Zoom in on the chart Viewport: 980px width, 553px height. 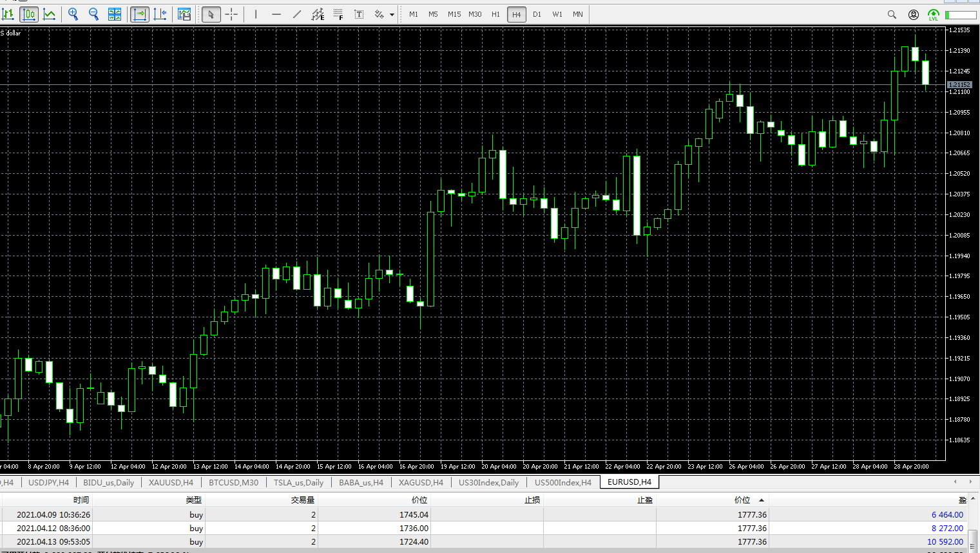tap(73, 14)
